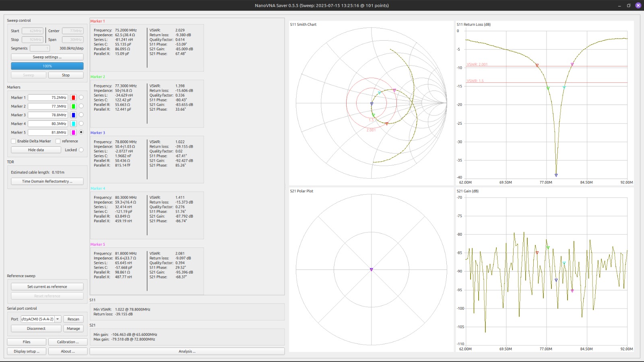Click the blue marker on S11 Return Loss dip

point(556,175)
